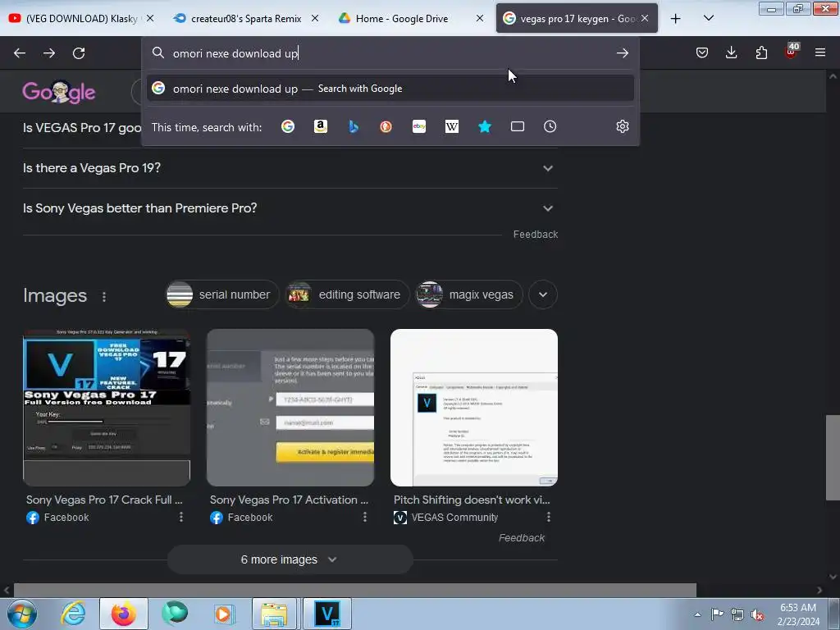
Task: Search this time with Wikipedia icon
Action: coord(452,126)
